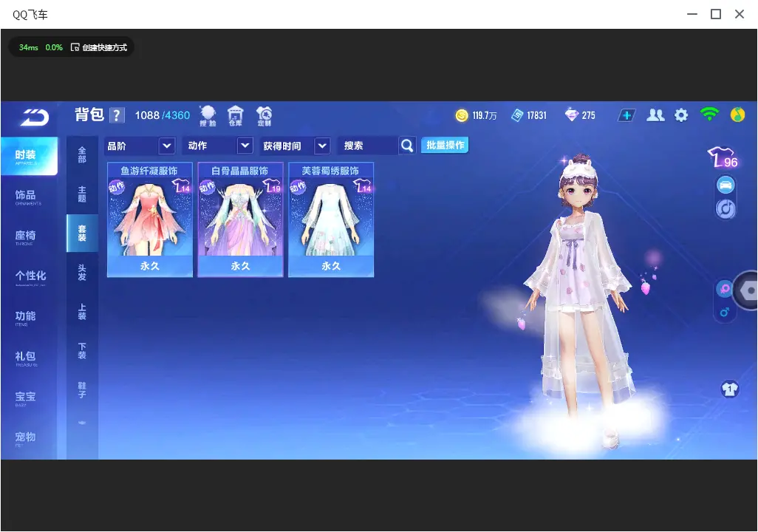The height and width of the screenshot is (532, 758).
Task: Click the 创建快捷方式 shortcut icon
Action: click(x=75, y=47)
